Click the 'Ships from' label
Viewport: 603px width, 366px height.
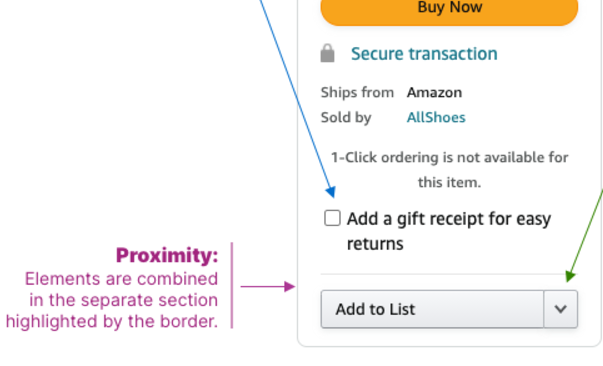point(357,93)
